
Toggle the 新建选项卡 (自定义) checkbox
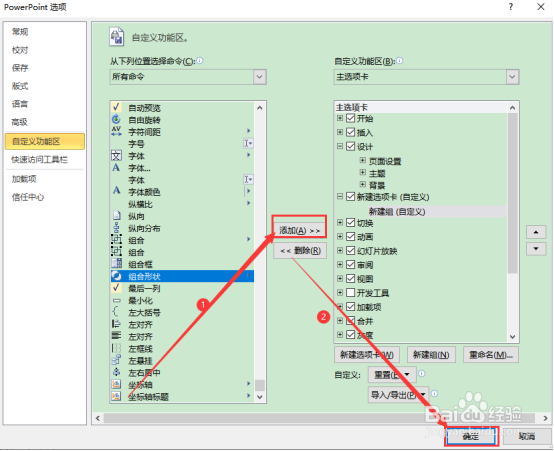point(350,197)
